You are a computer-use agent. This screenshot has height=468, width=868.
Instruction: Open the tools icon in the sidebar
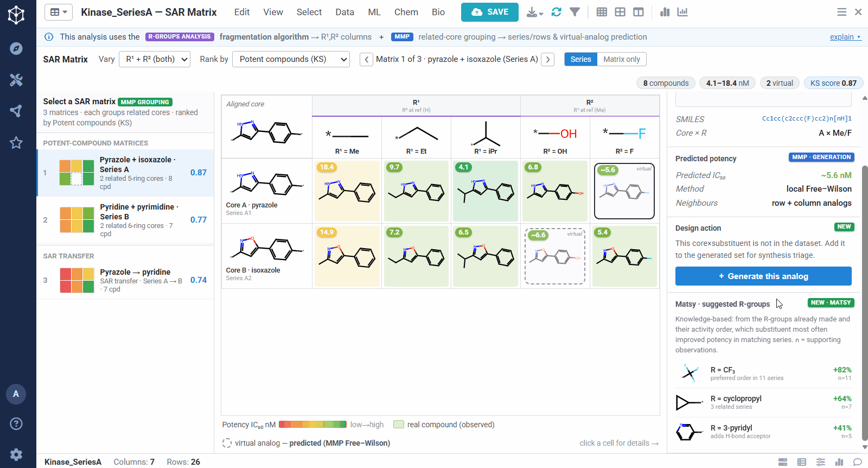pyautogui.click(x=16, y=80)
